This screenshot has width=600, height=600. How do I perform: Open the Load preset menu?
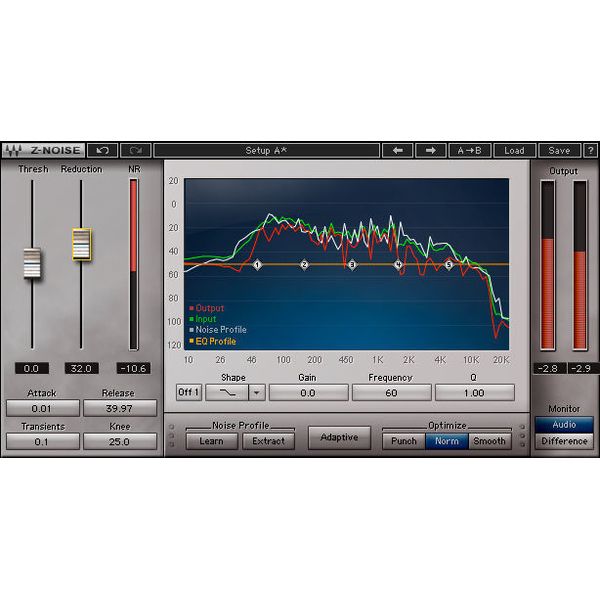click(514, 150)
